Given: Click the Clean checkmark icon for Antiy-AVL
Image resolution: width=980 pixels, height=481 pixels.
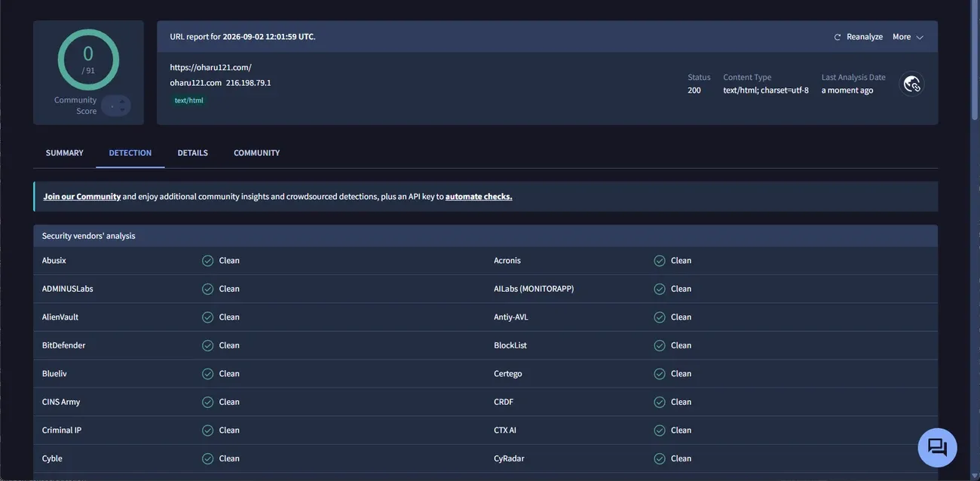Looking at the screenshot, I should [x=660, y=317].
